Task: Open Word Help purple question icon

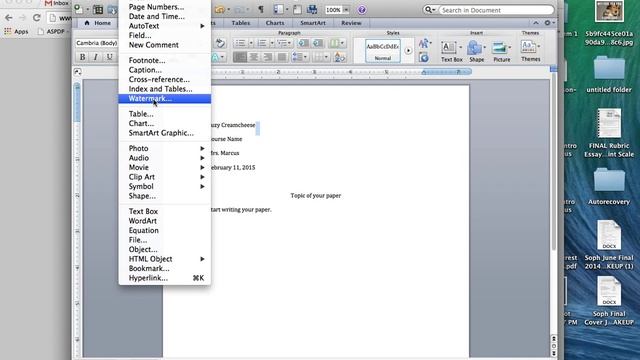Action: point(362,10)
